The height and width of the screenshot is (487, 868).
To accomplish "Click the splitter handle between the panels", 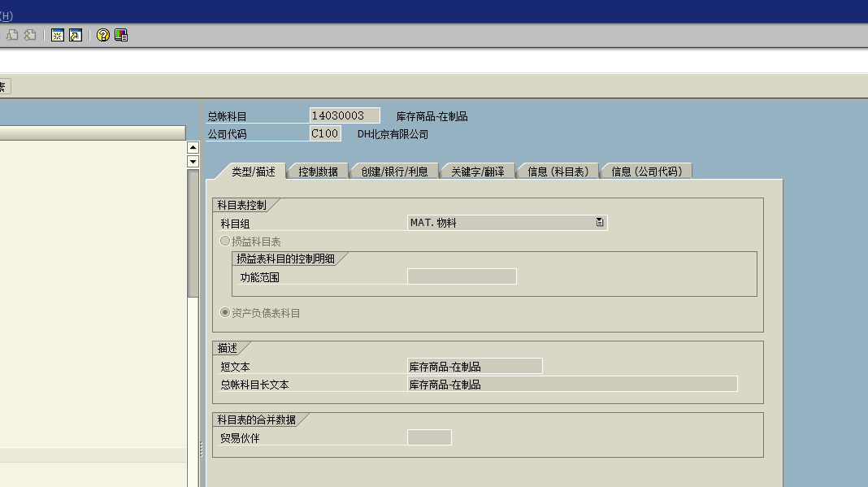I will (201, 449).
